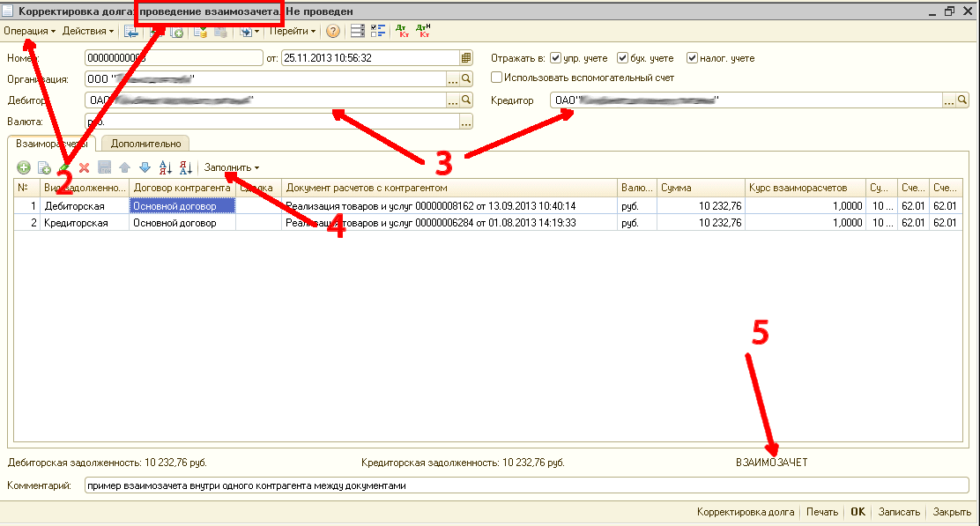Screen dimensions: 980x526
Task: Select Основной договор in the Кредиторская row
Action: [182, 222]
